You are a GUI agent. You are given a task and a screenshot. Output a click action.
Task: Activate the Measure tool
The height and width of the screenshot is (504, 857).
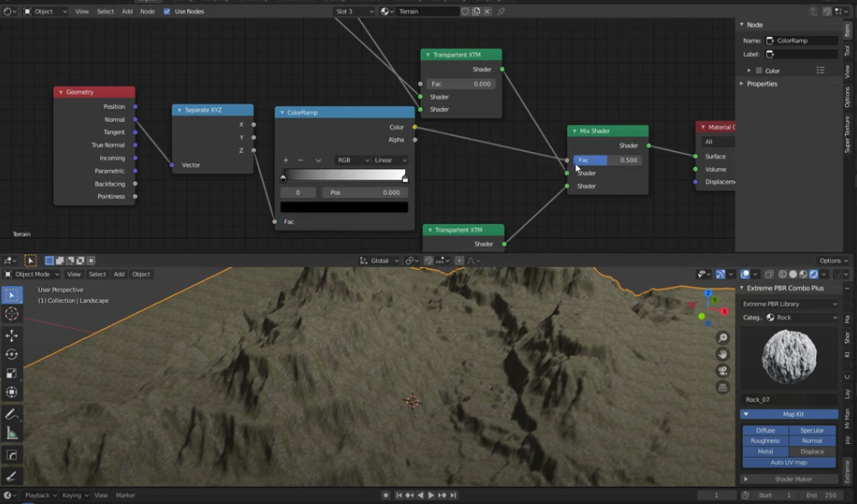click(12, 433)
